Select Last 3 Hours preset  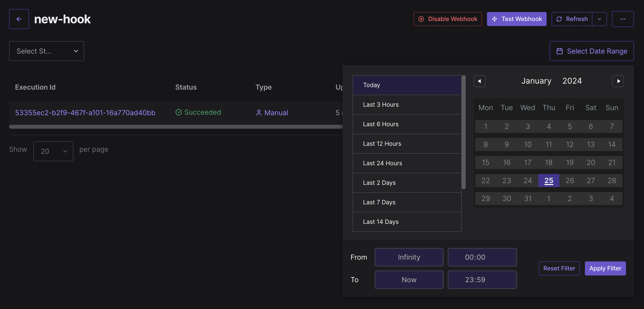[407, 105]
